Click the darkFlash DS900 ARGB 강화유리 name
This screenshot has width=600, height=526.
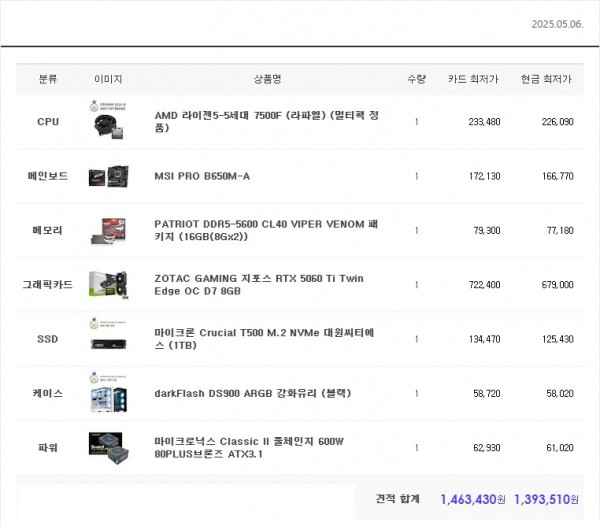(252, 393)
